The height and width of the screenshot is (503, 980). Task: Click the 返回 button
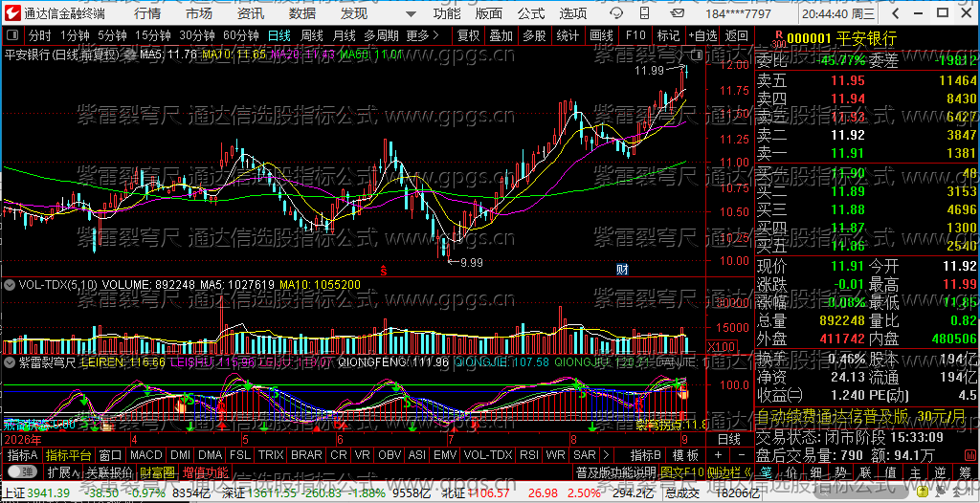click(x=737, y=35)
